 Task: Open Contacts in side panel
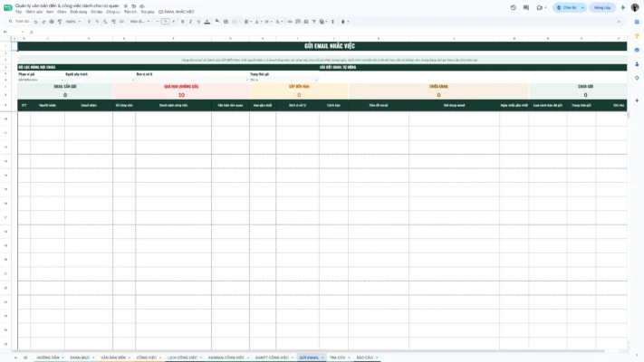click(x=637, y=64)
